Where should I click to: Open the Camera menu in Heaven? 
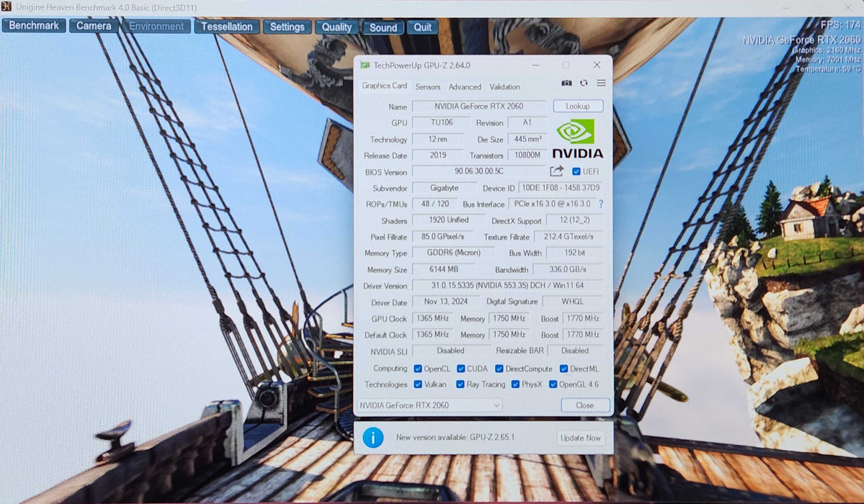pos(94,26)
